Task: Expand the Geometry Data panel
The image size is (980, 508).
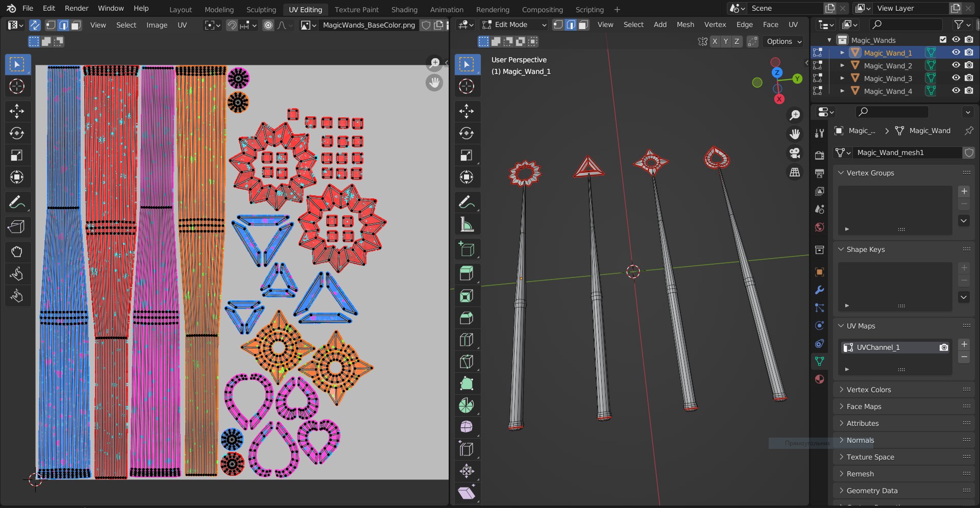Action: tap(841, 491)
